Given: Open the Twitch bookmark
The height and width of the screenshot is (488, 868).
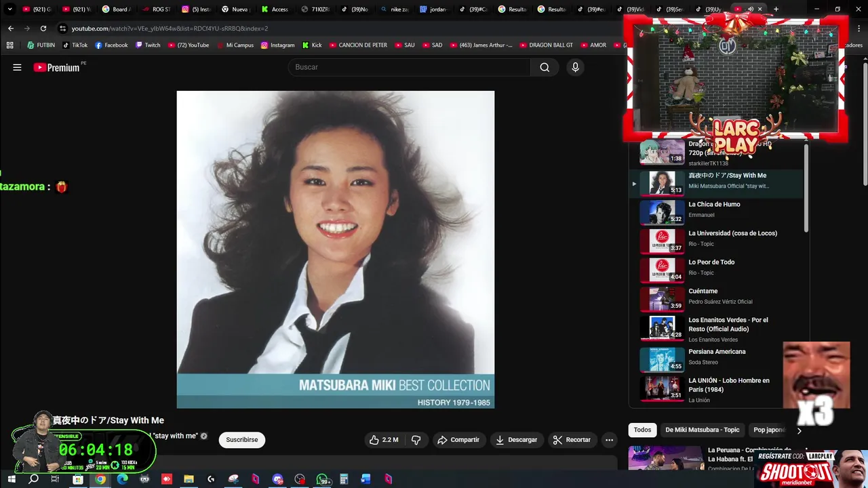Looking at the screenshot, I should (x=148, y=45).
